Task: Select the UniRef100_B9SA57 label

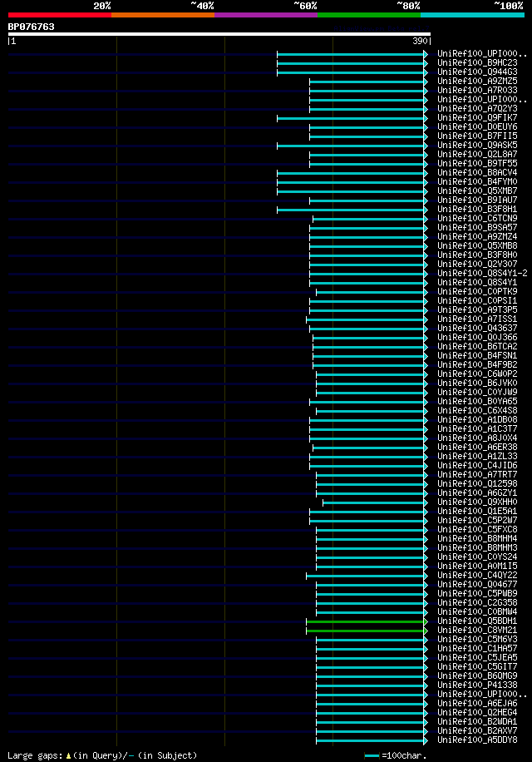Action: [477, 227]
